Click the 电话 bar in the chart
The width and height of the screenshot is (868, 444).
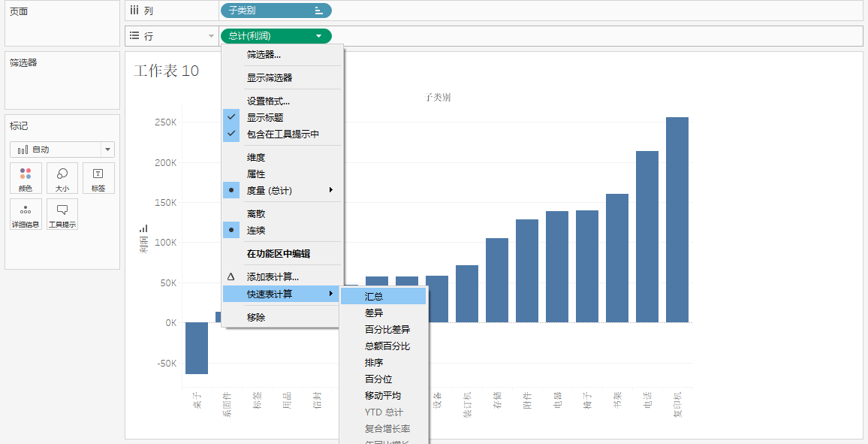click(x=647, y=237)
